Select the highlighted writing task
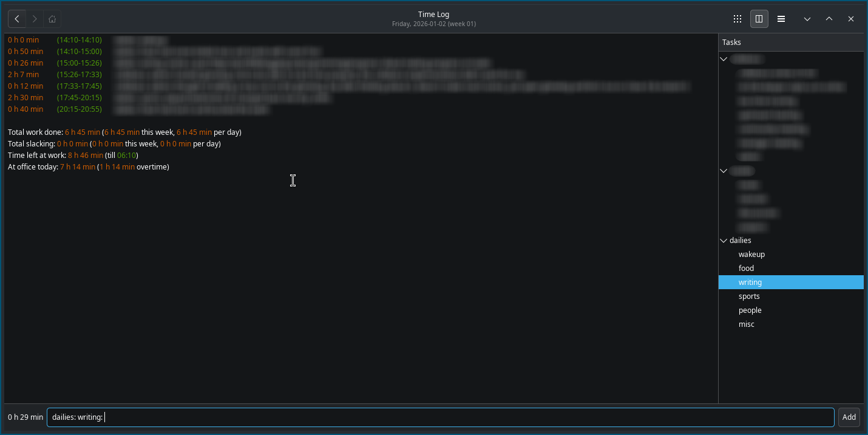The image size is (868, 435). tap(750, 283)
